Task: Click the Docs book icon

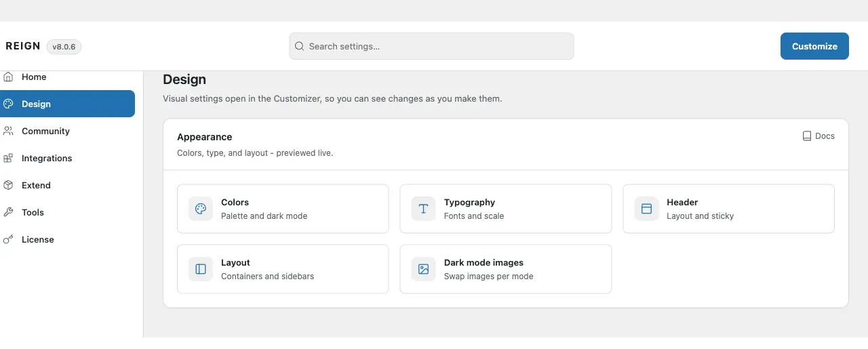Action: click(807, 136)
